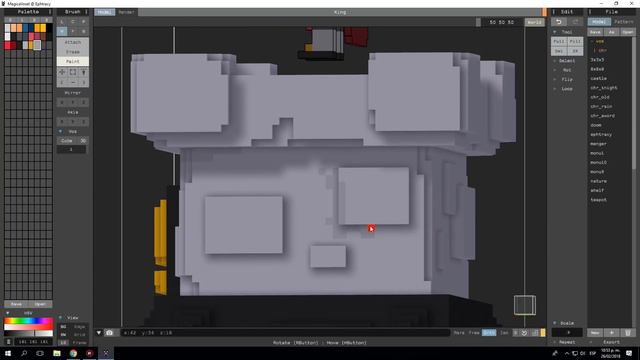Click the rainbow hue slider
This screenshot has width=640, height=360.
(x=28, y=321)
